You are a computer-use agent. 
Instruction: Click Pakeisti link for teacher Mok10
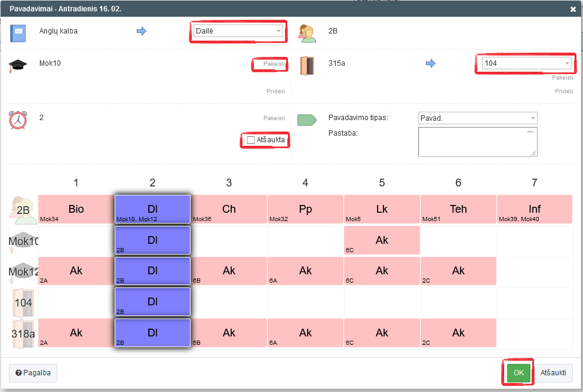pyautogui.click(x=274, y=63)
